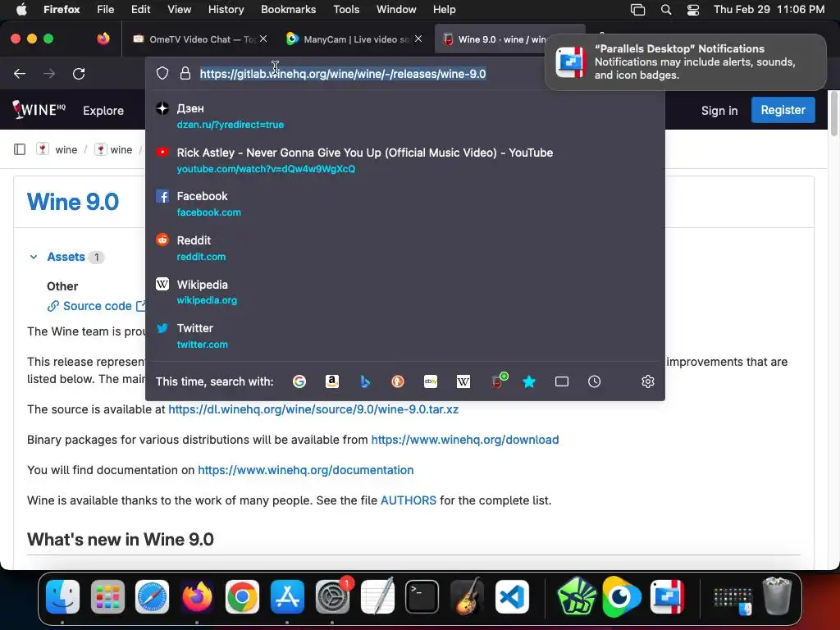The height and width of the screenshot is (630, 840).
Task: Collapse the Assets section chevron
Action: tap(33, 257)
